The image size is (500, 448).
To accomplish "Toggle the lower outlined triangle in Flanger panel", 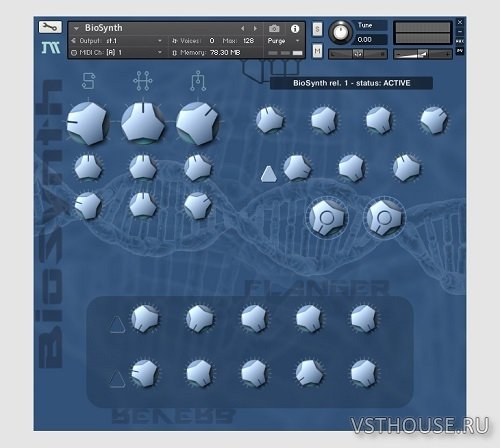I will 117,379.
